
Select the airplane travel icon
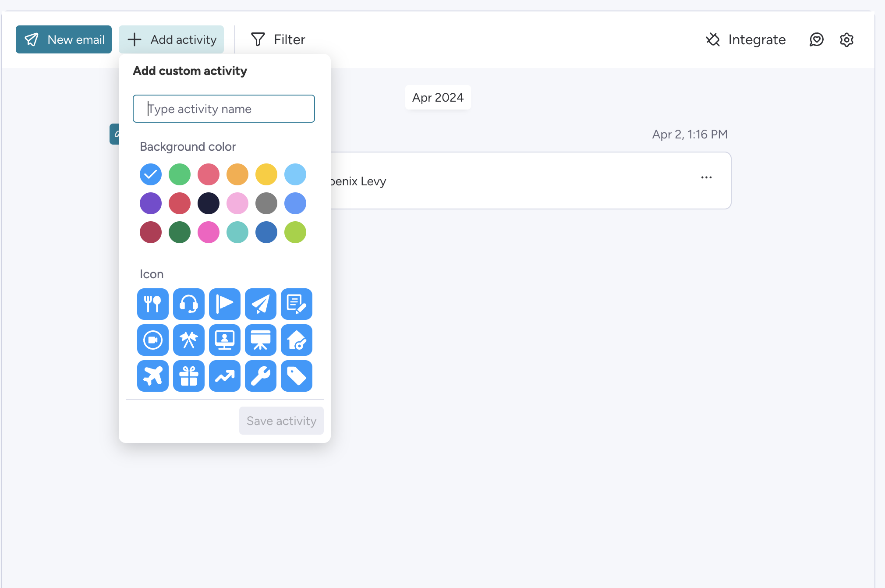point(152,375)
